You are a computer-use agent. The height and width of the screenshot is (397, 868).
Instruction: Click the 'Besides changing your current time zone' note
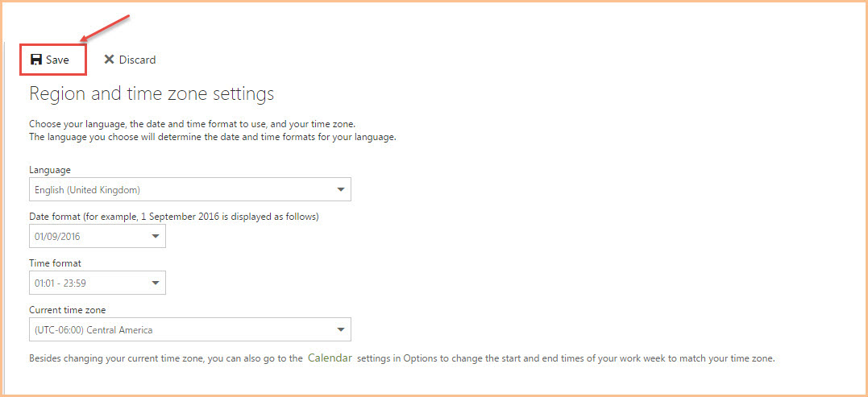(402, 358)
